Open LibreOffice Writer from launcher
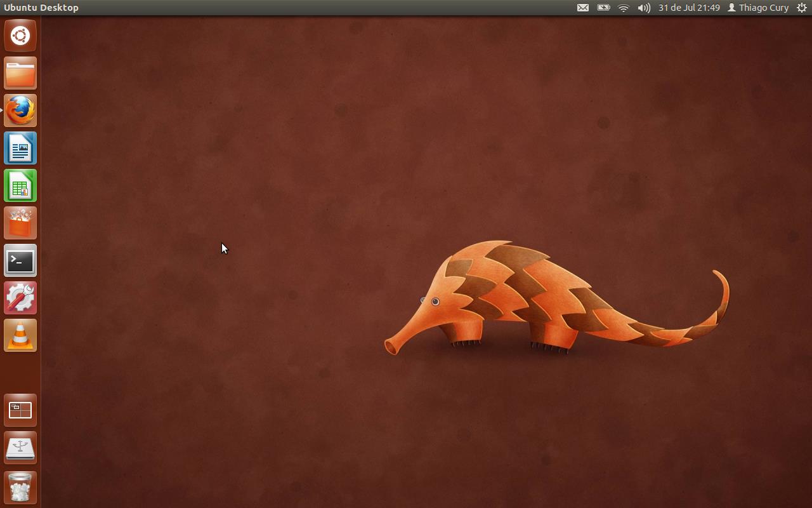 (x=20, y=148)
